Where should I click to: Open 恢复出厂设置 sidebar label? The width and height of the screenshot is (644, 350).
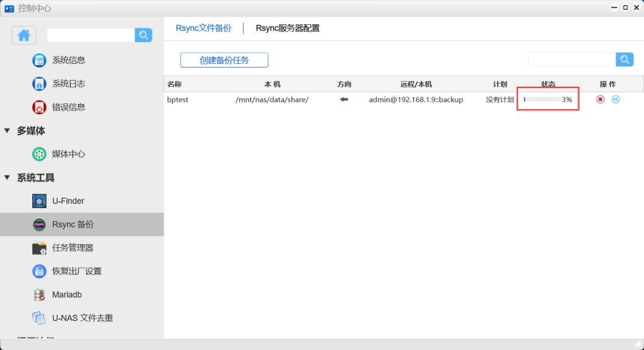[x=77, y=271]
